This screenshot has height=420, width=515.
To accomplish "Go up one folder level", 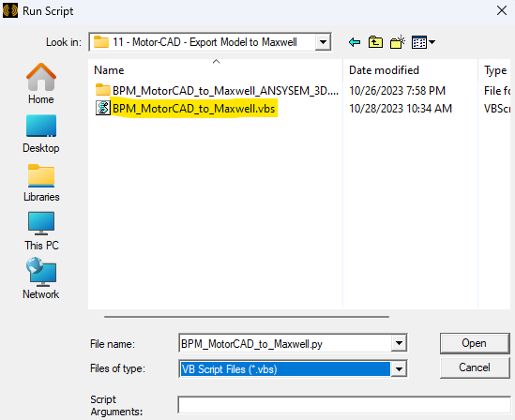I will (375, 42).
